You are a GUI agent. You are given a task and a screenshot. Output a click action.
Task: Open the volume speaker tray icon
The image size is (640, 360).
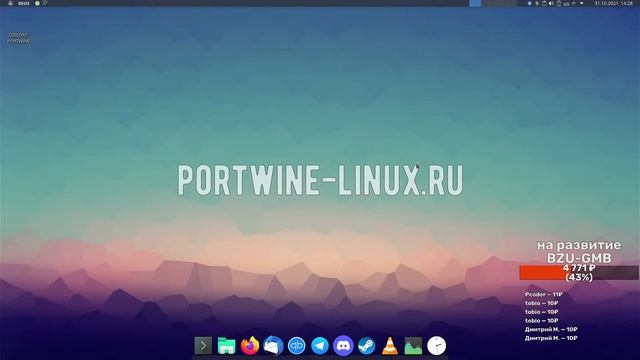(x=551, y=3)
